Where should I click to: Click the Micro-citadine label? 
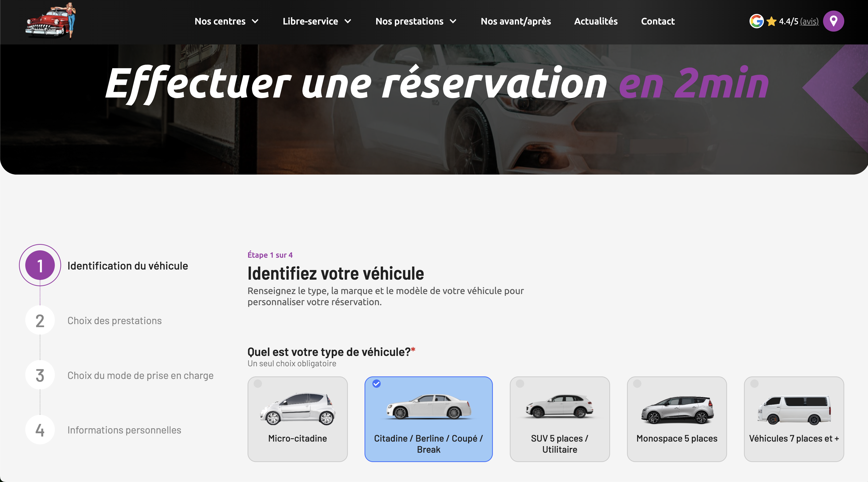click(x=298, y=438)
